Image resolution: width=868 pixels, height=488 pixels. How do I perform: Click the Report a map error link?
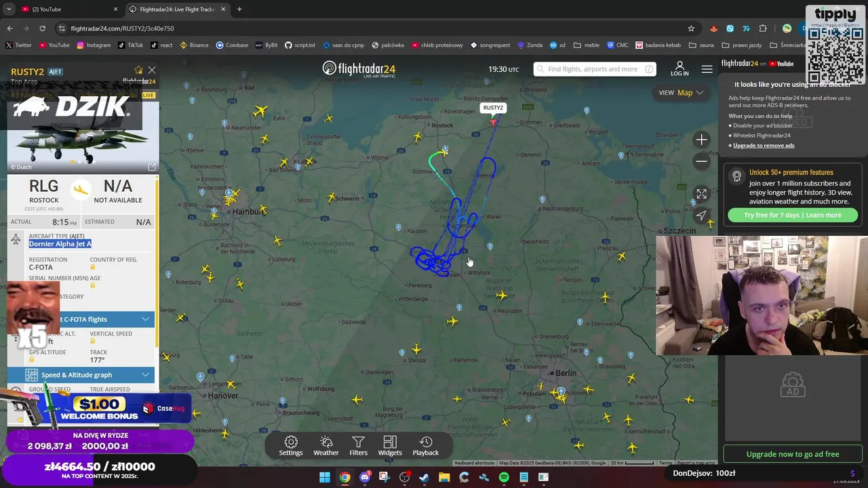696,463
